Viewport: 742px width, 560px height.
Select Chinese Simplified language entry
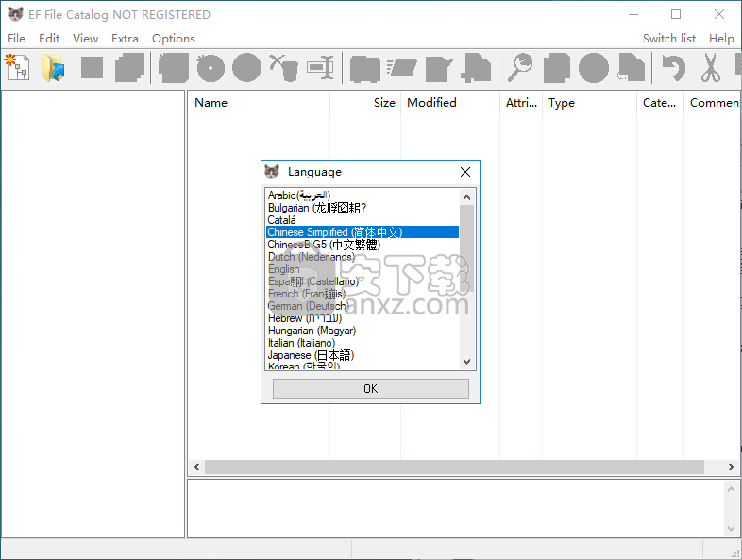(x=362, y=232)
